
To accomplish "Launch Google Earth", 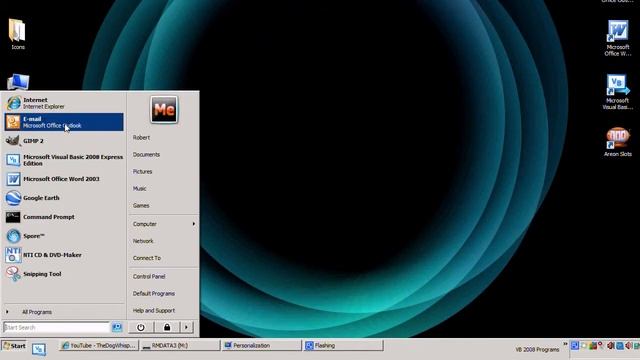I will tap(64, 198).
